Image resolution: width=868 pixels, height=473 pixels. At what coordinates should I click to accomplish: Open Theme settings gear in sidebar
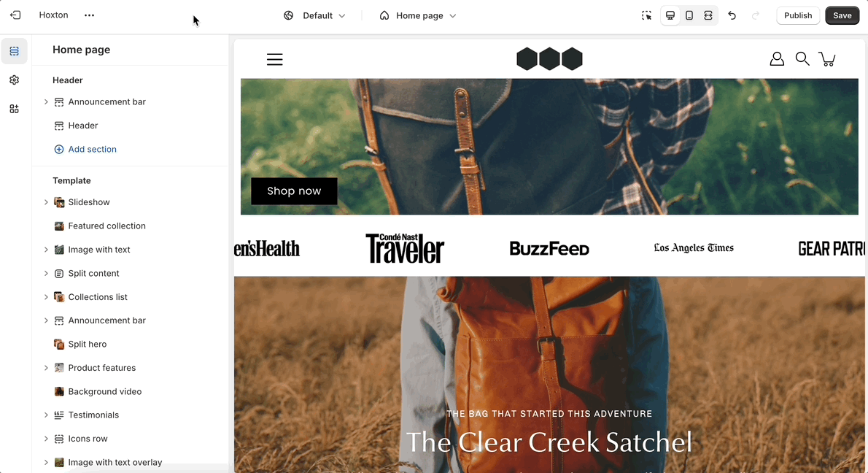pyautogui.click(x=15, y=80)
